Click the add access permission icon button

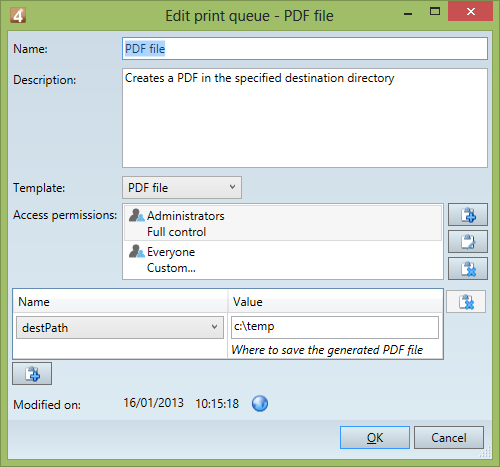pyautogui.click(x=468, y=214)
